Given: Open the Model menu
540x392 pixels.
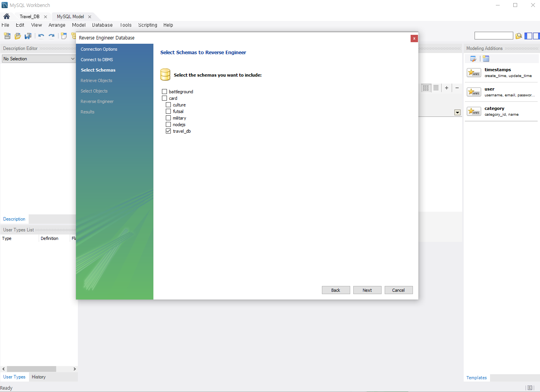Looking at the screenshot, I should tap(79, 25).
